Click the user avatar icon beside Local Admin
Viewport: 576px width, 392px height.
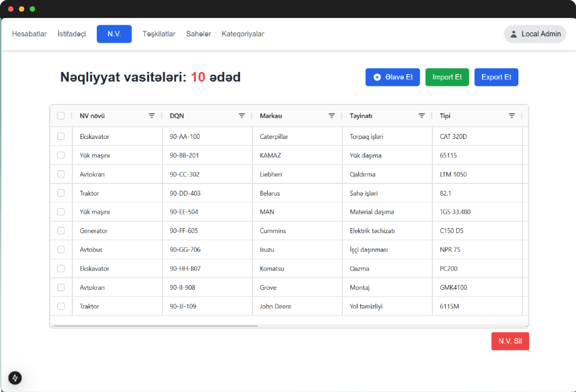coord(513,34)
